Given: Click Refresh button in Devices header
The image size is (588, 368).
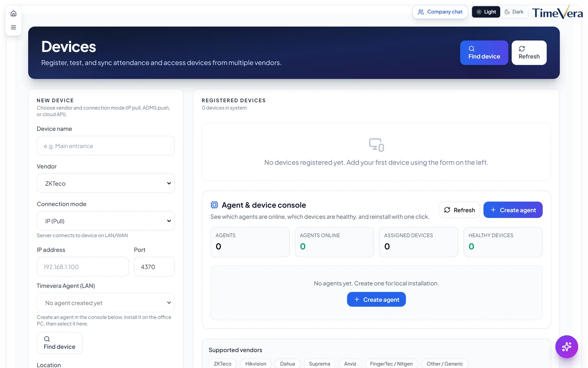Looking at the screenshot, I should pyautogui.click(x=529, y=53).
